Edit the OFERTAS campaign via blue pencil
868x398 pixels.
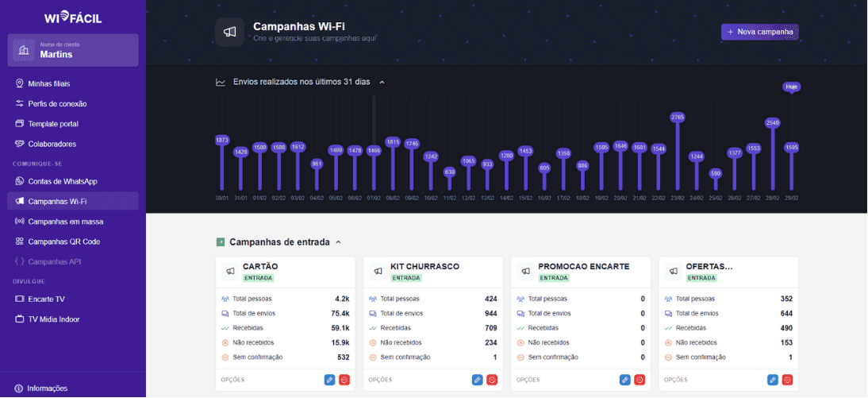(x=773, y=381)
